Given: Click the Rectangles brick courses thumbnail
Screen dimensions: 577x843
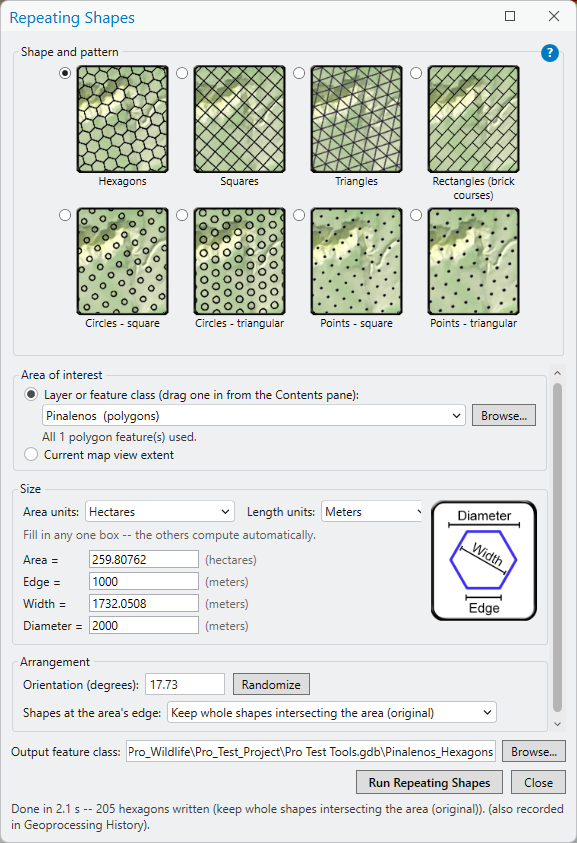Looking at the screenshot, I should click(474, 119).
